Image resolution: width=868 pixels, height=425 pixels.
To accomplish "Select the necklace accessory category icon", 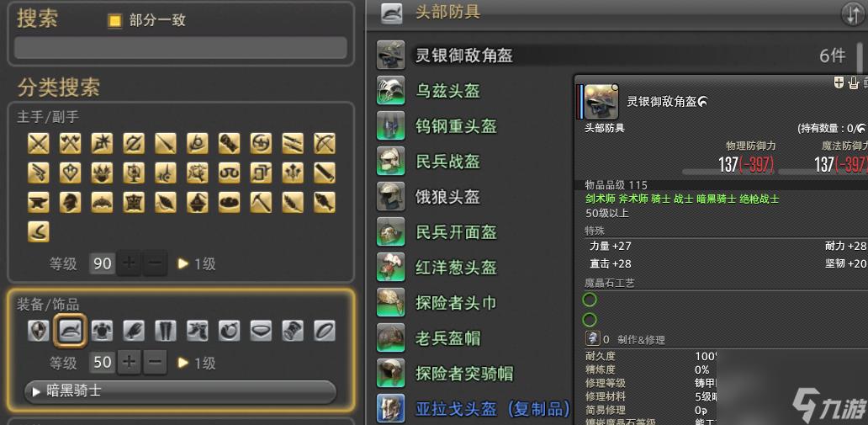I will pos(261,331).
